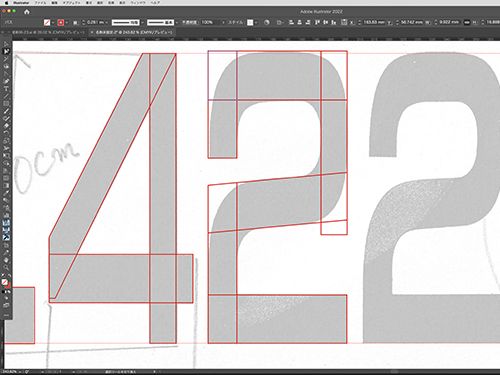Click horizontal align right icon
Viewport: 500px width, 375px height.
coord(308,22)
